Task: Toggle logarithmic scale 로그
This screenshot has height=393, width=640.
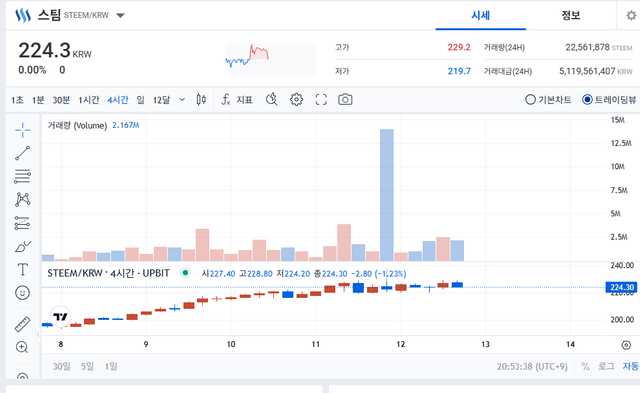Action: coord(606,366)
